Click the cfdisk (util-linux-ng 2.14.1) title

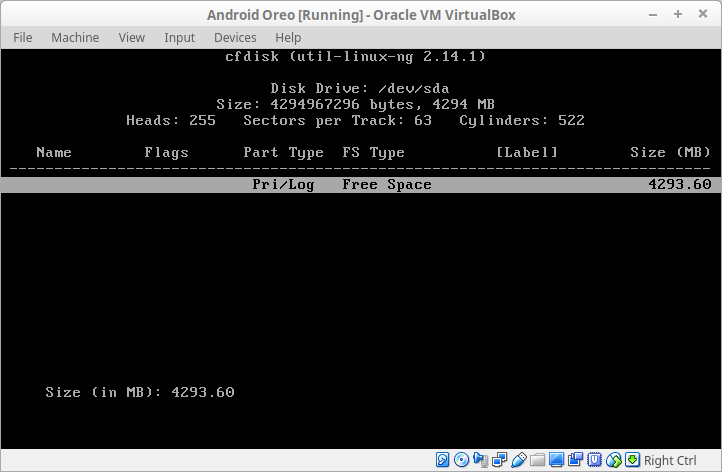[355, 57]
